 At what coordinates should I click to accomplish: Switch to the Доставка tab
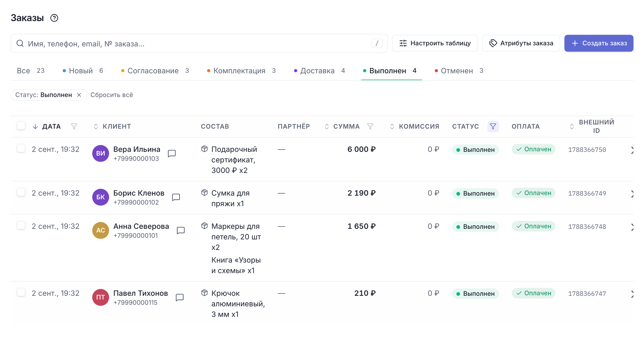[x=320, y=71]
